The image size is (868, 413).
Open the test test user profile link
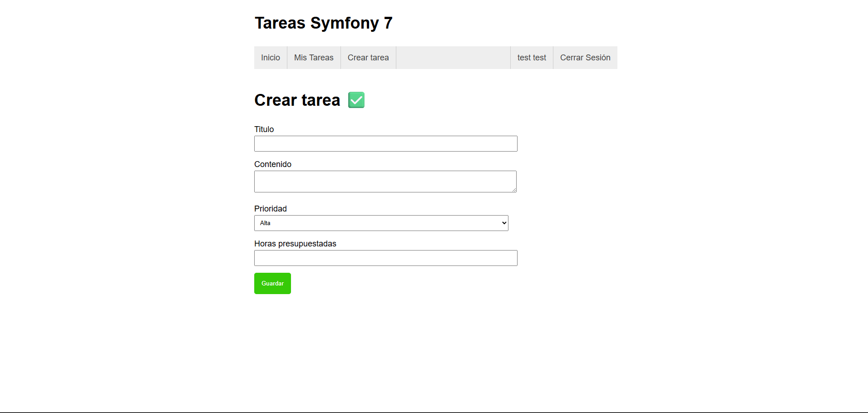pos(532,58)
